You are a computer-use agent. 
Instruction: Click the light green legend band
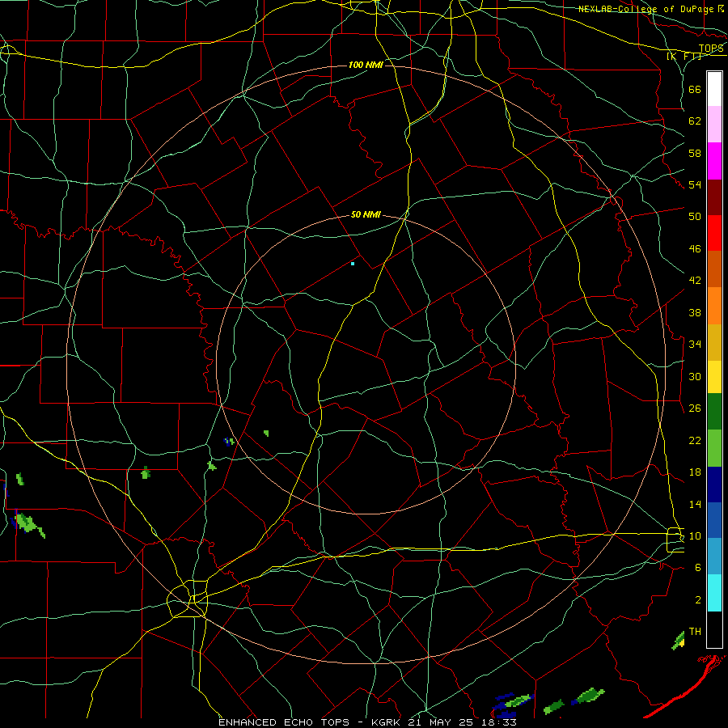[714, 448]
